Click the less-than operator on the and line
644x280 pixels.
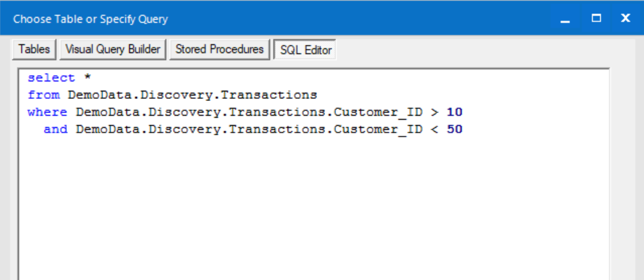(x=434, y=129)
